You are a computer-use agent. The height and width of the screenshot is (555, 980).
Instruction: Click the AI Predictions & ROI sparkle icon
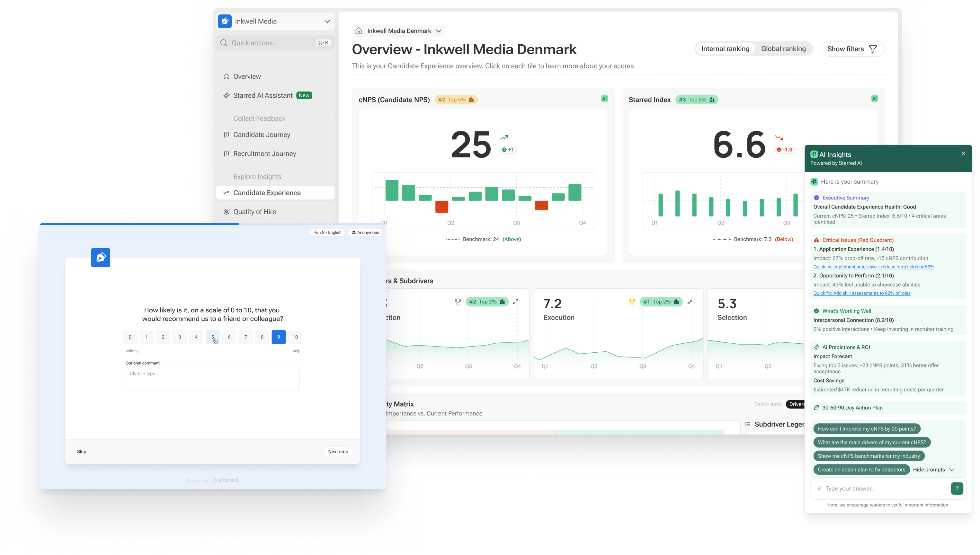coord(816,347)
